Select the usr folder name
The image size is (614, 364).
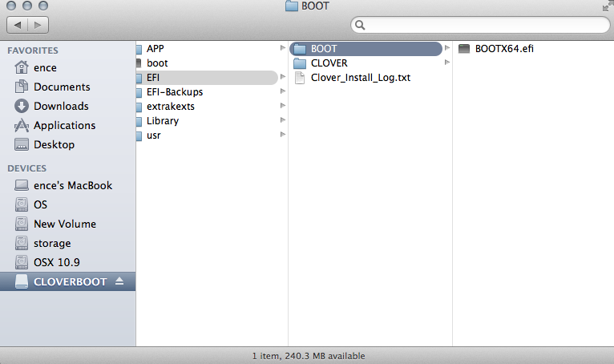[x=154, y=135]
